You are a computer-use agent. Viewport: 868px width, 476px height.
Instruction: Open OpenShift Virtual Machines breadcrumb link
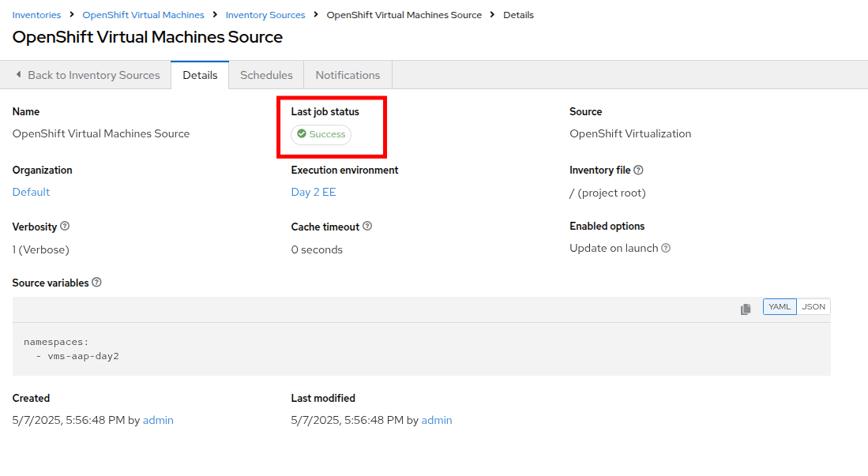tap(143, 15)
